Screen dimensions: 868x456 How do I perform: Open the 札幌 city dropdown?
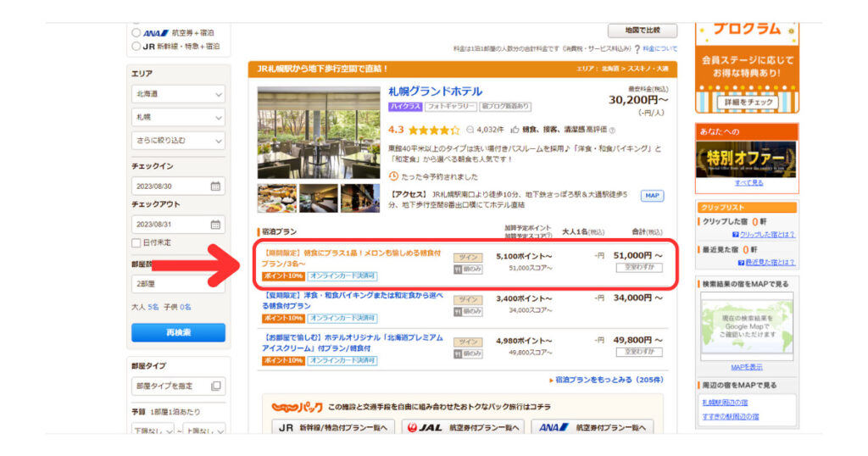(x=178, y=117)
